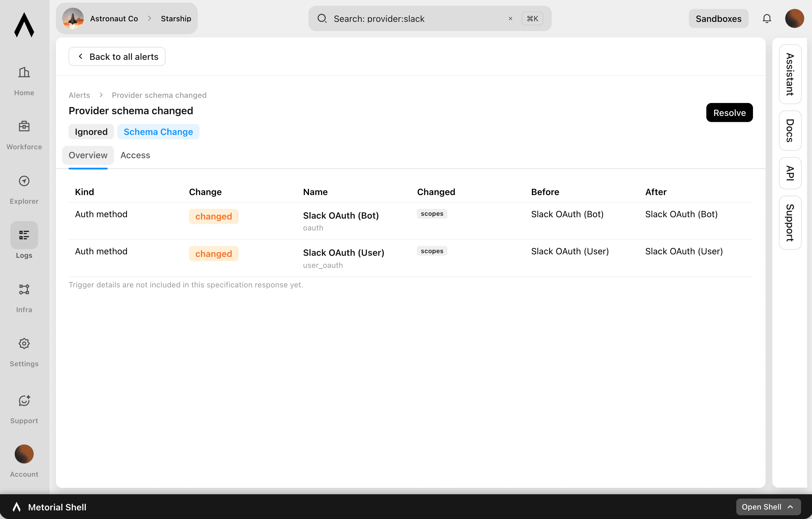Image resolution: width=812 pixels, height=519 pixels.
Task: Click the Starship project breadcrumb
Action: pyautogui.click(x=176, y=18)
